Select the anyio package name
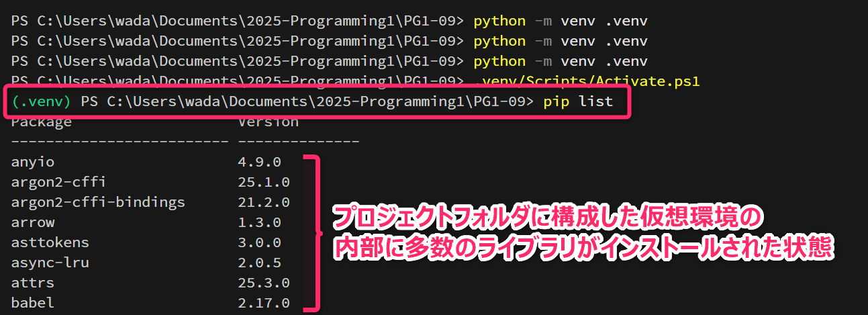Viewport: 868px width, 315px height. click(33, 162)
